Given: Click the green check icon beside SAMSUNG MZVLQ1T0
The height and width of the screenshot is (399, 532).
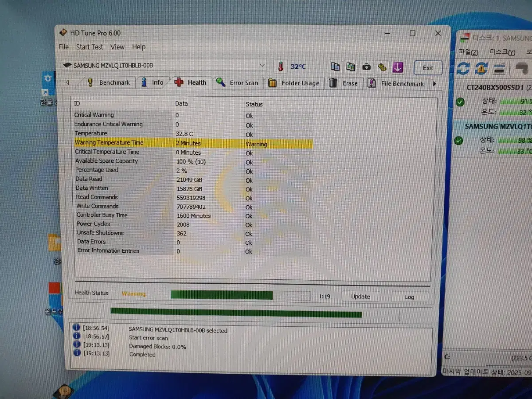Looking at the screenshot, I should coord(459,141).
